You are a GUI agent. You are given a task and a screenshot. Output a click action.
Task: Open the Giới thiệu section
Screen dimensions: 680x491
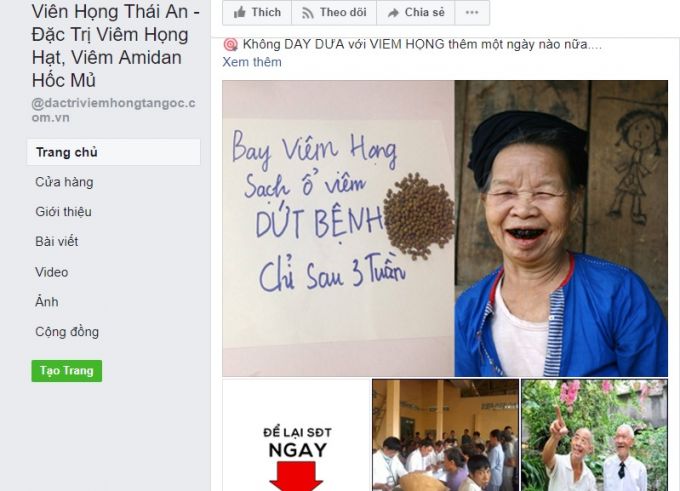coord(63,212)
